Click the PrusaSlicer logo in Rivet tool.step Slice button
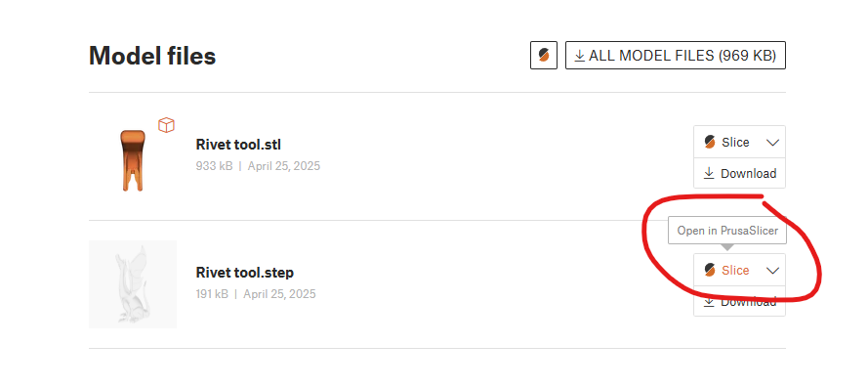 tap(710, 270)
